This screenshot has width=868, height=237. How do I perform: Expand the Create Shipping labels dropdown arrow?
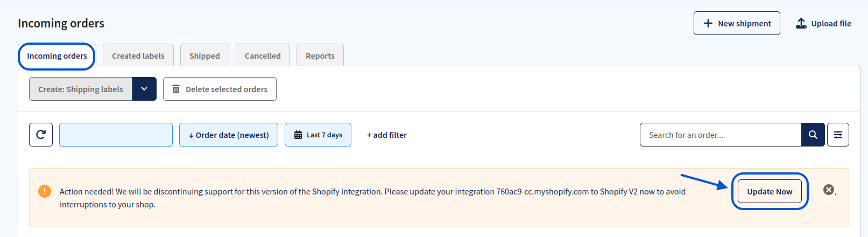tap(144, 89)
